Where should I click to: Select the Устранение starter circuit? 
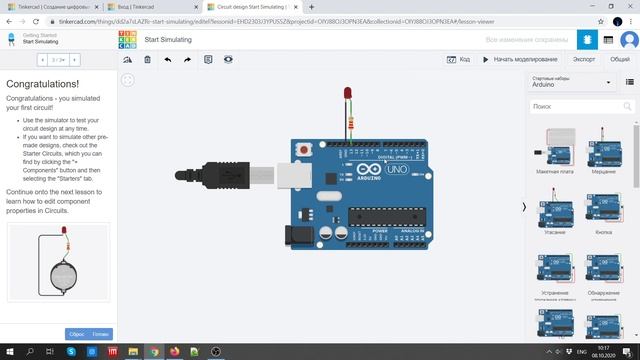[x=555, y=277]
